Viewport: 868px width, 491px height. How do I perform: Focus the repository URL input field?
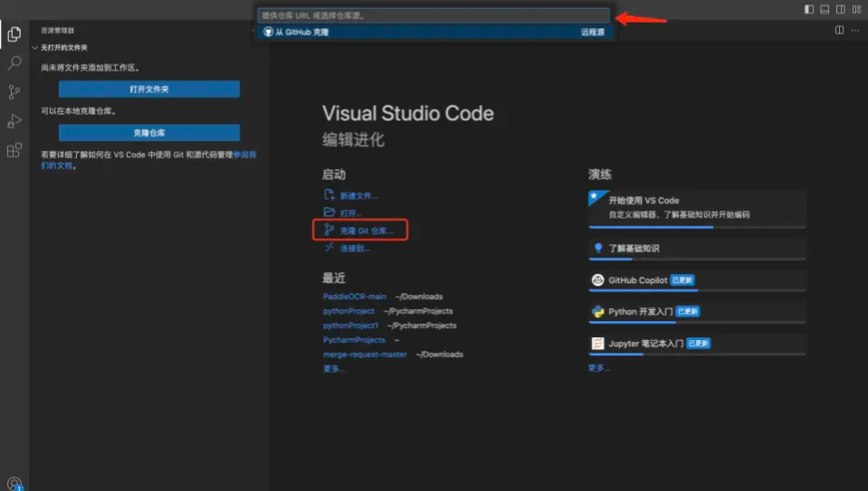pos(434,15)
